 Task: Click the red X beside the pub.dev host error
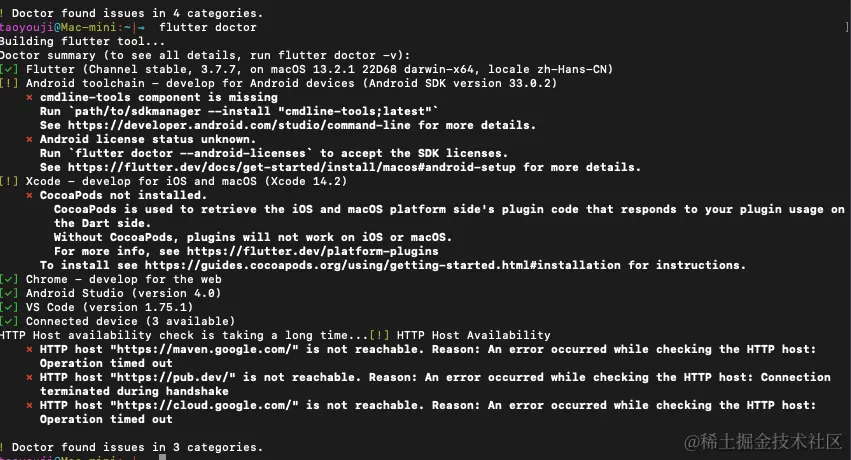(30, 377)
